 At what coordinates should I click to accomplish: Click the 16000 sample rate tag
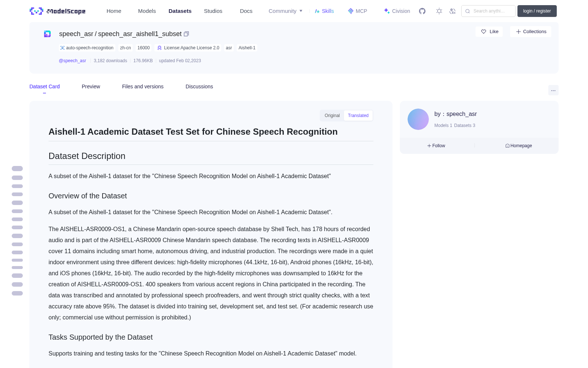[143, 48]
